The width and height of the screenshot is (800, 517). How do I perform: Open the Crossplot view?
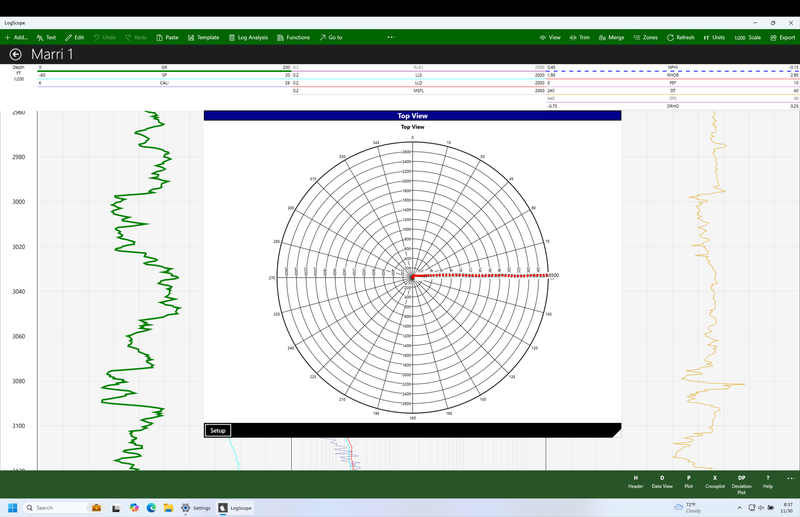[715, 482]
